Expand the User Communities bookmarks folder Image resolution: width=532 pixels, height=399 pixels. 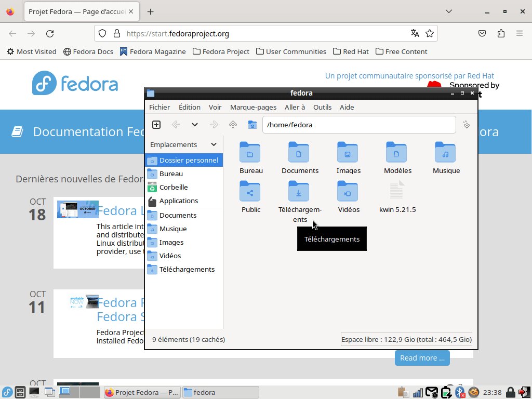tap(291, 51)
